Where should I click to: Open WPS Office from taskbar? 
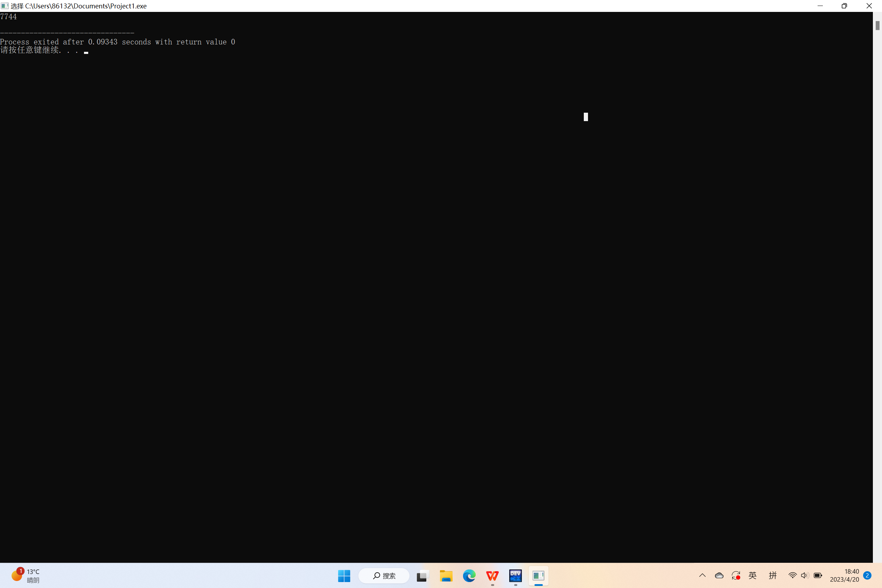(x=492, y=576)
